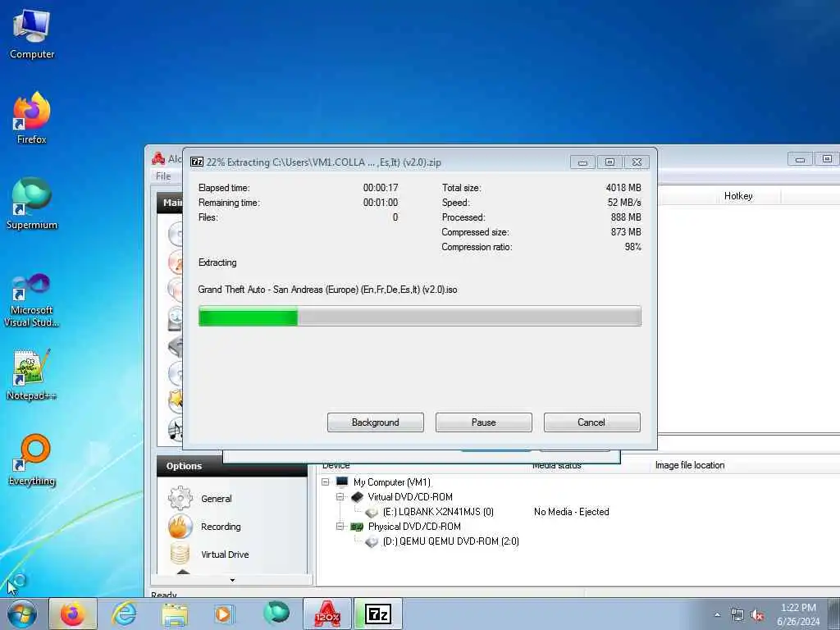
Task: Select the Virtual Drive options label
Action: 225,555
